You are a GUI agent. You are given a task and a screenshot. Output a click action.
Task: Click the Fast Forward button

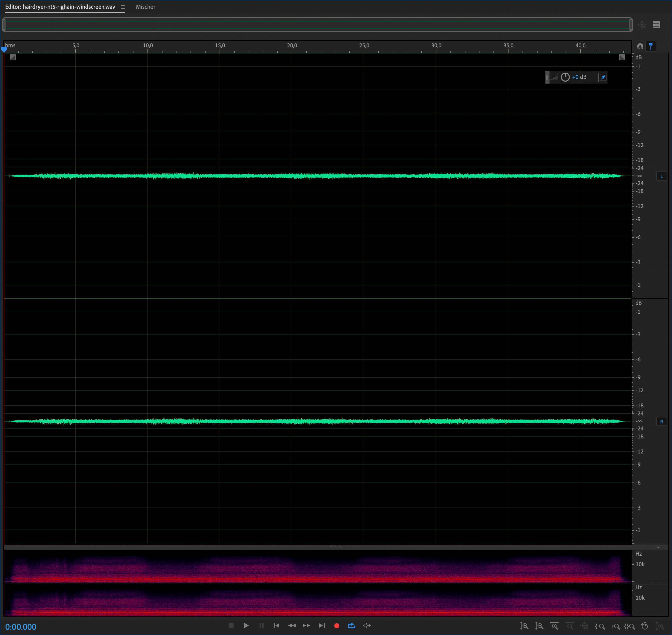[306, 625]
